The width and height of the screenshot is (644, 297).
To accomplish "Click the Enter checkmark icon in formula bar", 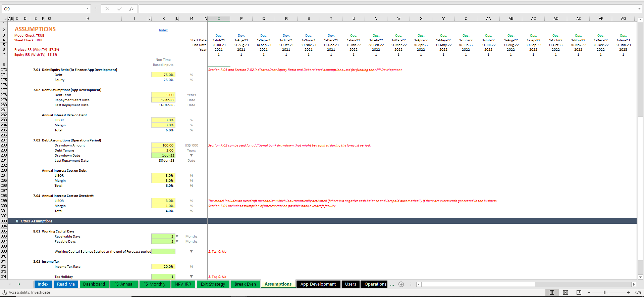I will pos(119,9).
